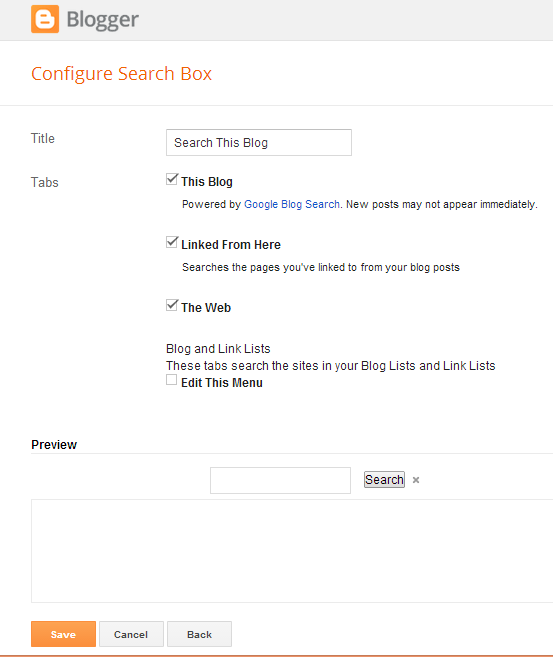Viewport: 553px width, 657px height.
Task: Click inside the preview search input box
Action: pos(280,481)
